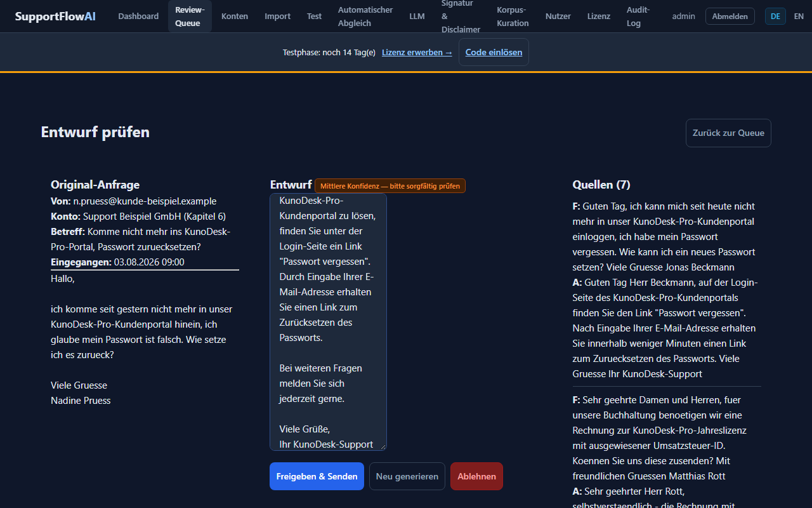Click the Abmelden button
The image size is (812, 508).
pos(730,17)
